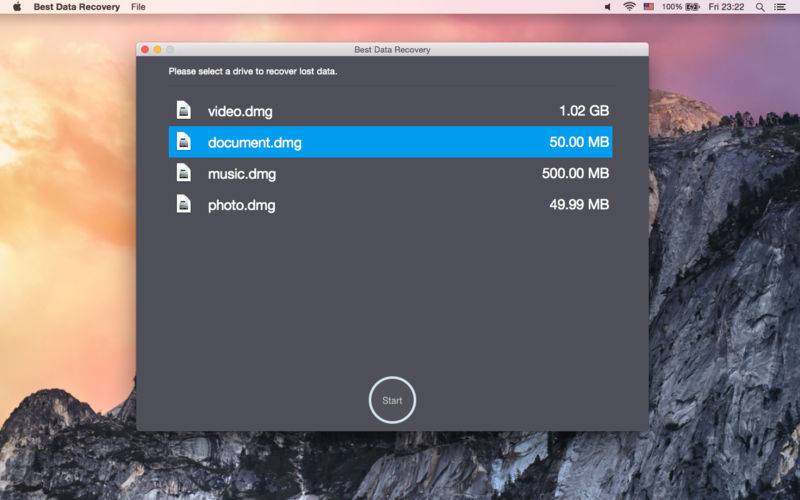Viewport: 800px width, 500px height.
Task: Start the recovery scan
Action: pos(392,400)
